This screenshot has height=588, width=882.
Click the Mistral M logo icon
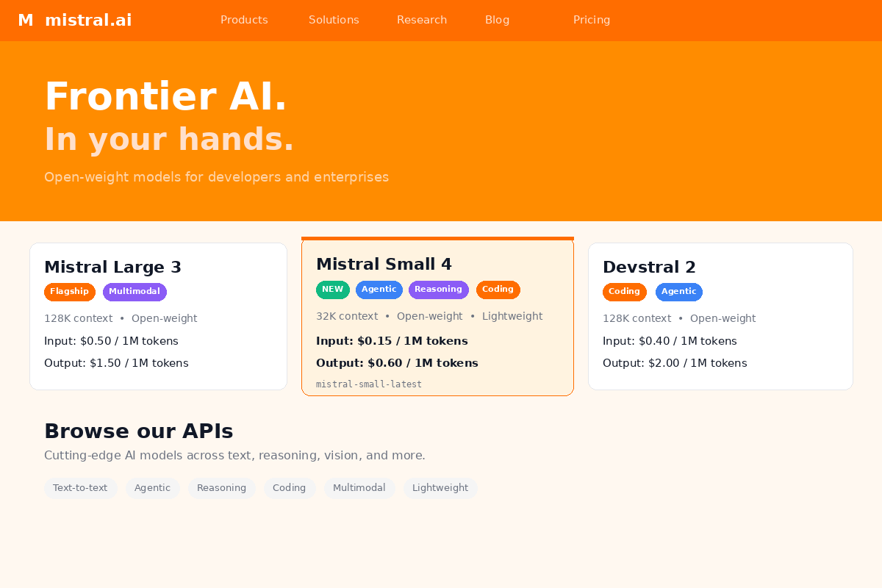coord(26,21)
